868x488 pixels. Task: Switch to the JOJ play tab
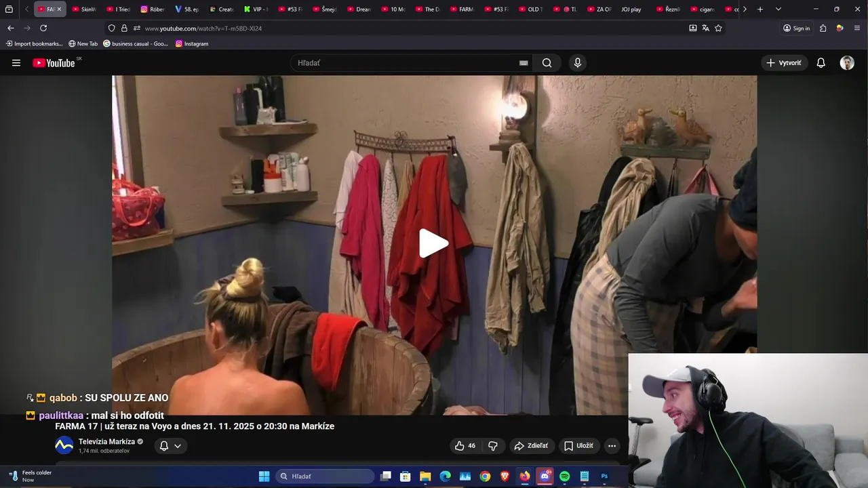click(631, 9)
